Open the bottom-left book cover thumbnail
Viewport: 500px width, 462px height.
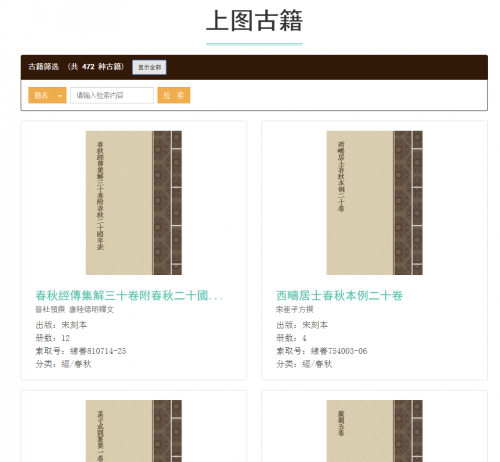(x=134, y=431)
